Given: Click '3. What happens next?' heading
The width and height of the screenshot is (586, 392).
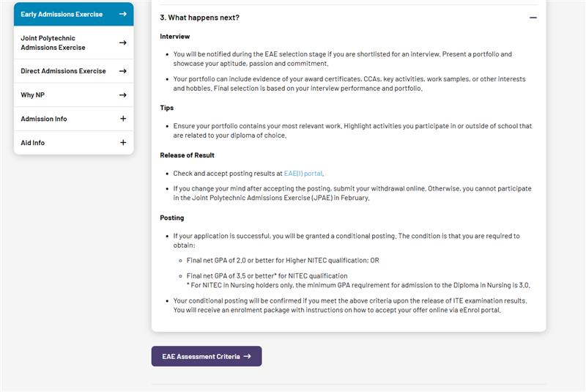Looking at the screenshot, I should [199, 18].
